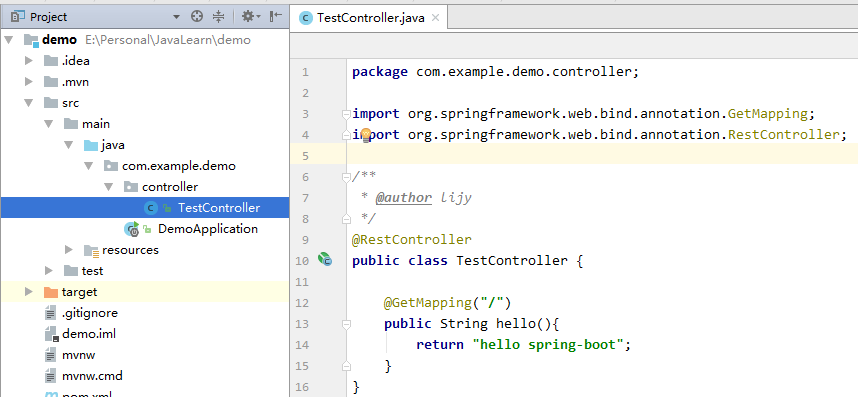Close the TestController.java tab
Viewport: 858px width, 397px height.
pos(435,17)
